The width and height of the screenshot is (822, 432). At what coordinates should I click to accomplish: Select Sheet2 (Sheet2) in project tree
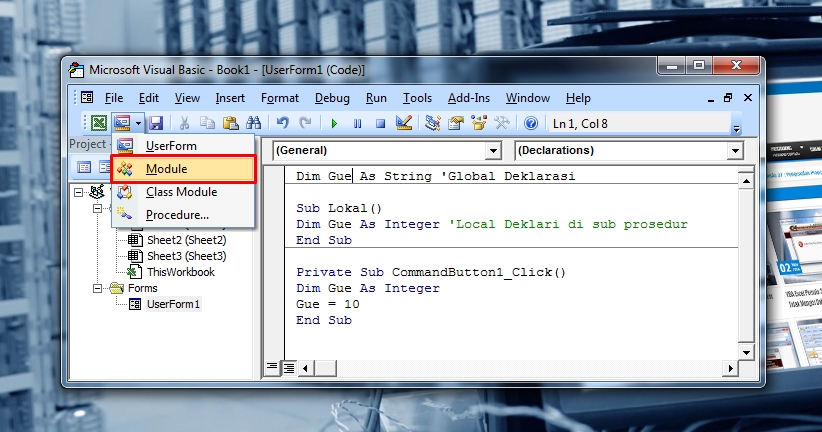tap(187, 240)
